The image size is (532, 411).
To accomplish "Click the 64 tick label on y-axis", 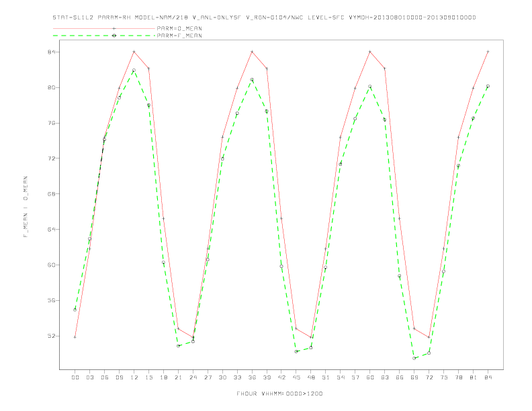I will [x=51, y=230].
